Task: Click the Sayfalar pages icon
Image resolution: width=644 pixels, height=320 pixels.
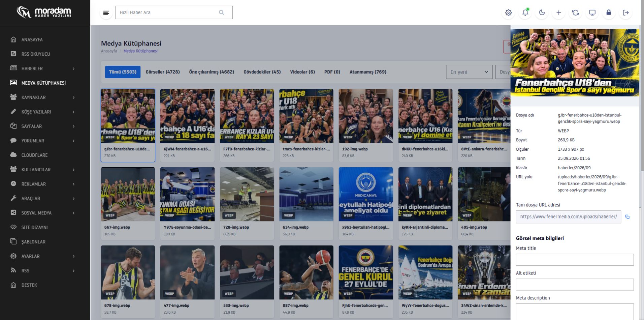Action: click(13, 126)
